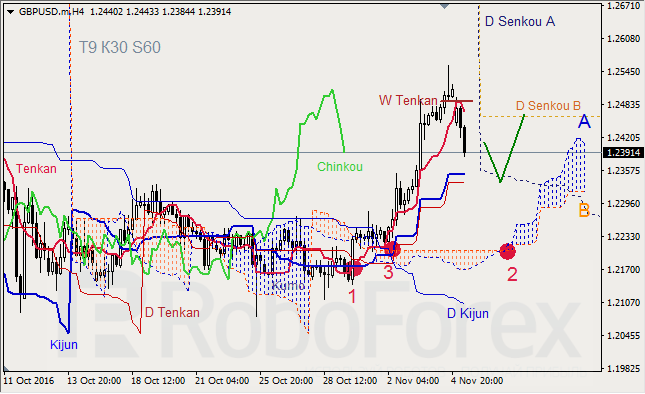Click the 1.26080 price axis label
645x394 pixels.
[624, 39]
